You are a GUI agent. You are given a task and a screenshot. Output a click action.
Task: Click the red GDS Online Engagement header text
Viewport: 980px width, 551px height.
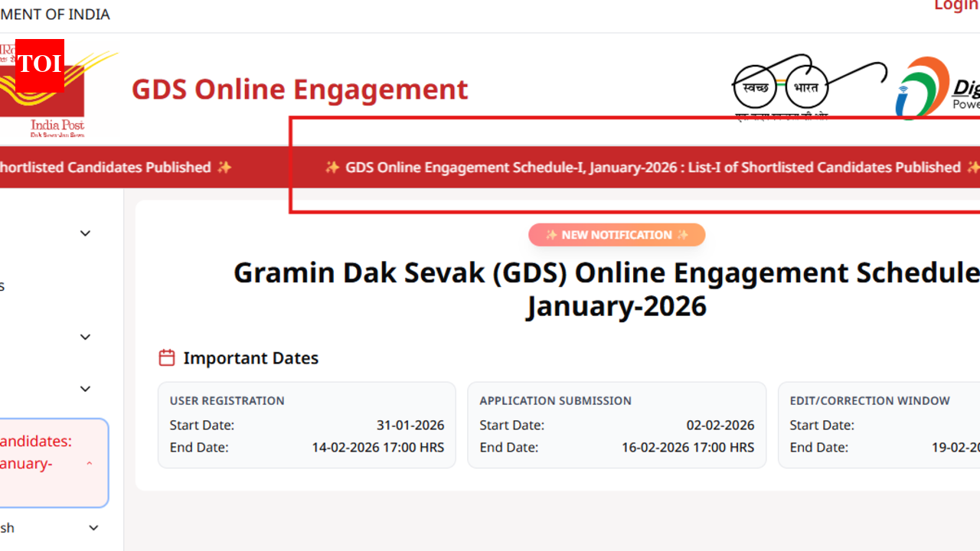(x=299, y=89)
